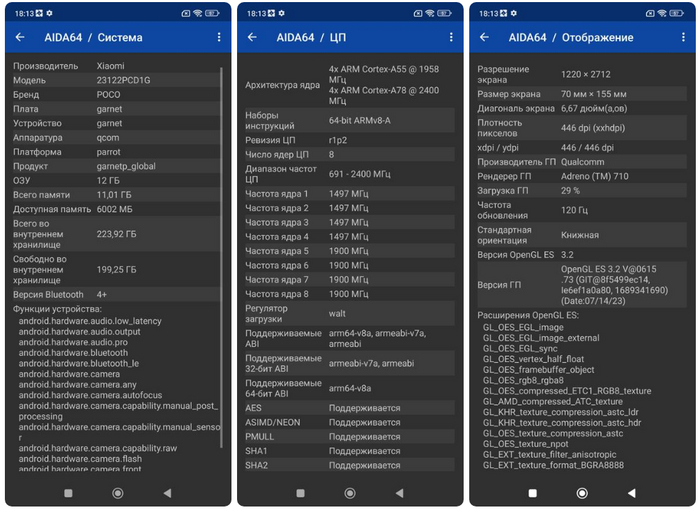Select GL_OES_EGL_image_external extension
Image resolution: width=700 pixels, height=510 pixels.
pos(541,338)
